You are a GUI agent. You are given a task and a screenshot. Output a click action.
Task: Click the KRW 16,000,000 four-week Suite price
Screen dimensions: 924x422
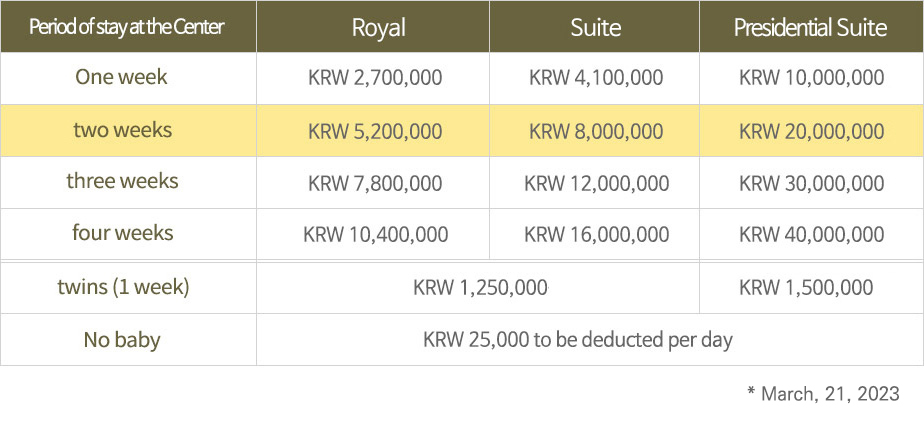pos(596,235)
